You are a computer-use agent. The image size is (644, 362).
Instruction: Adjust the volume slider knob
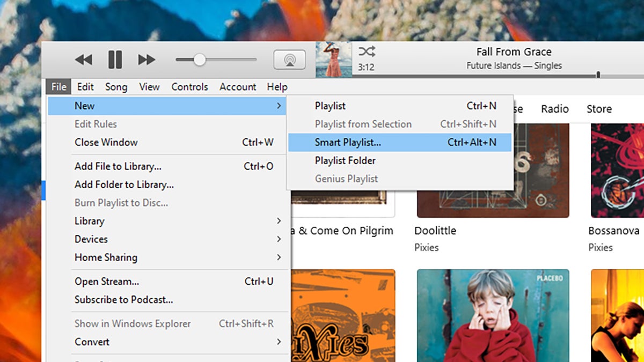click(199, 60)
